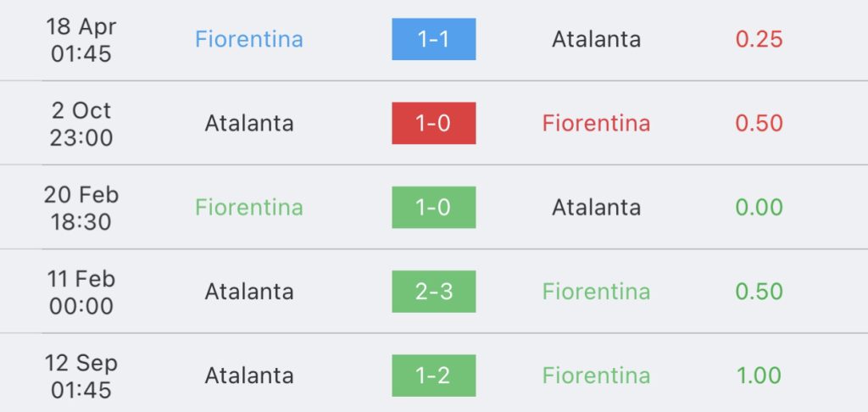Click the 0.25 handicap value

click(x=759, y=39)
